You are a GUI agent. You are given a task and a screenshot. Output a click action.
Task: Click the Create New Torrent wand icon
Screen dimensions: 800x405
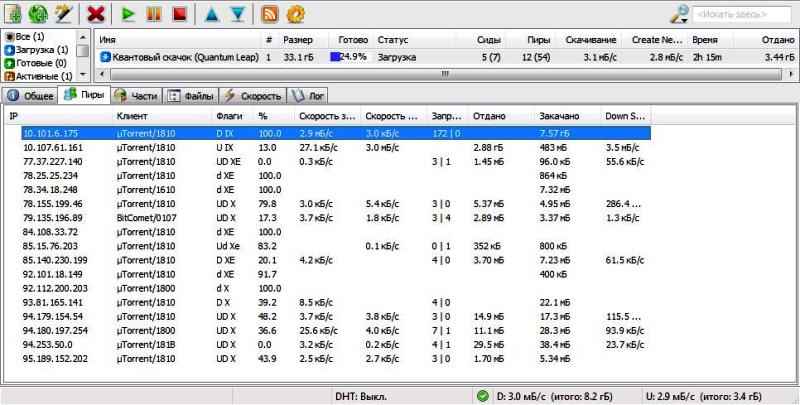tap(64, 14)
